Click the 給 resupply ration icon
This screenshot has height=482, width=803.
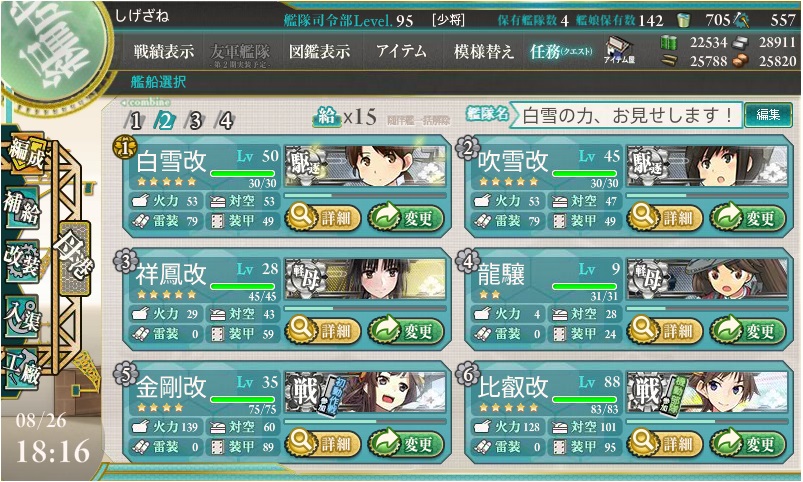click(x=327, y=117)
